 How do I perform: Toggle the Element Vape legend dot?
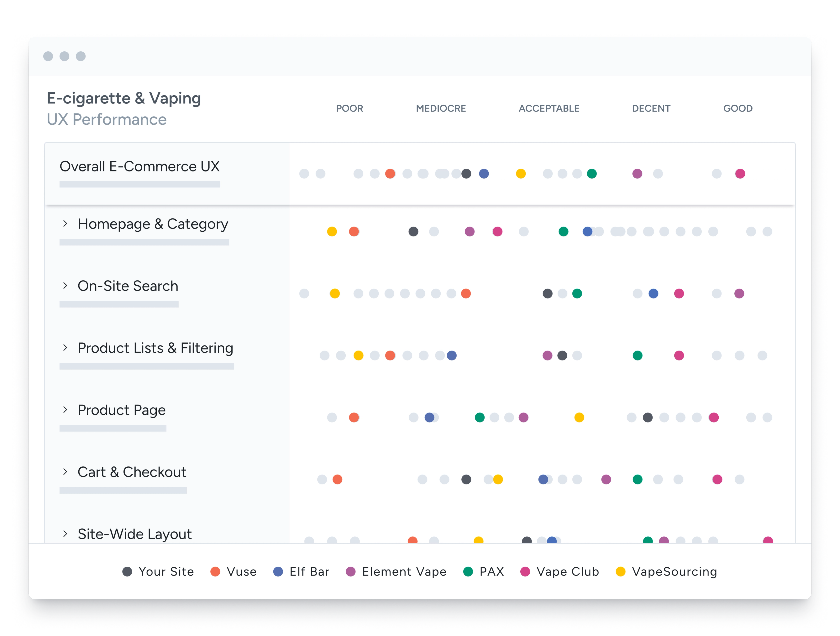[x=350, y=571]
